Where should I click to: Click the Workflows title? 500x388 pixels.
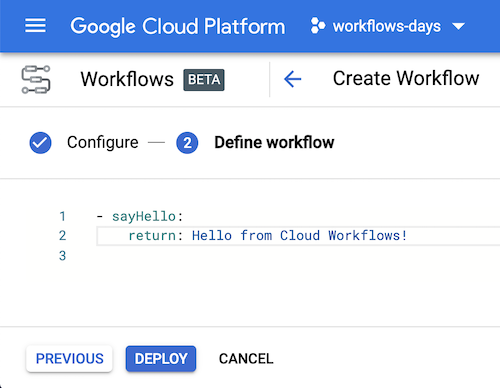coord(127,79)
